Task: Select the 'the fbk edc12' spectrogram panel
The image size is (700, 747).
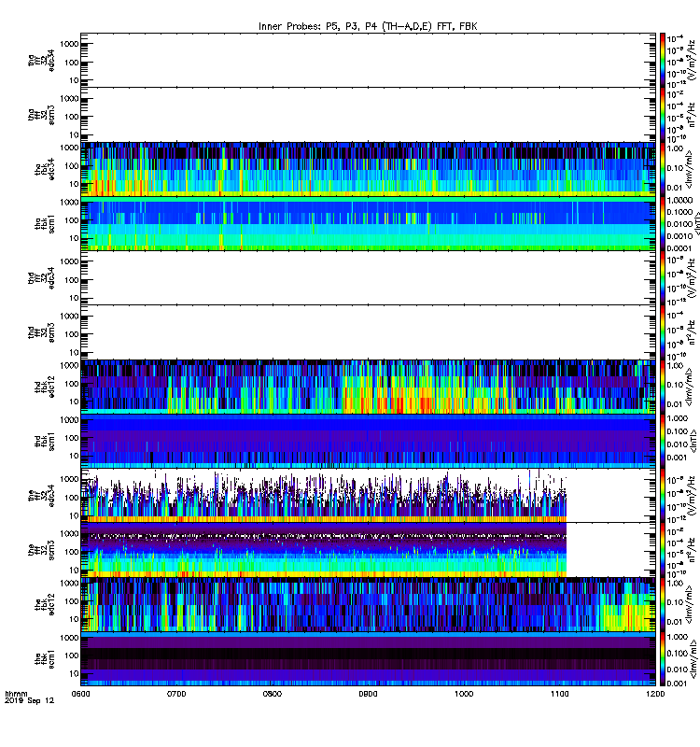Action: point(368,604)
